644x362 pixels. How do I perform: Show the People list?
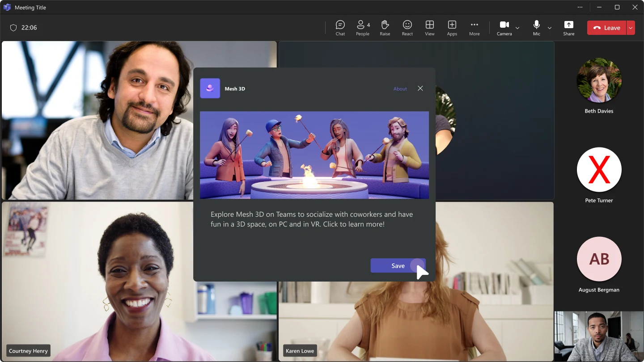point(363,28)
